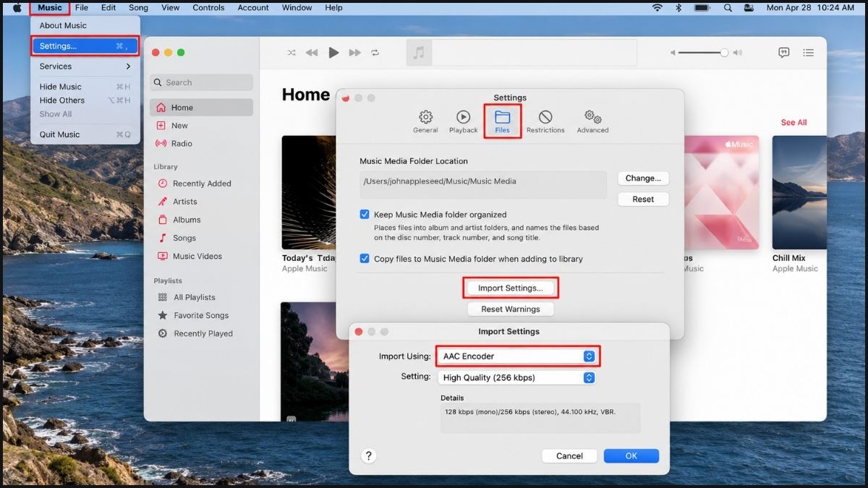This screenshot has height=488, width=868.
Task: Open Wi-Fi status in the menu bar
Action: 657,7
